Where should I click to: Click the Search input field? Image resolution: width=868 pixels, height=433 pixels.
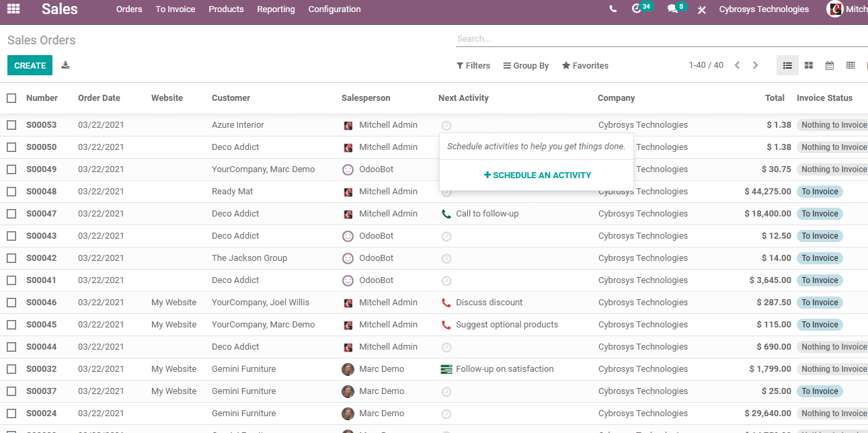click(662, 39)
